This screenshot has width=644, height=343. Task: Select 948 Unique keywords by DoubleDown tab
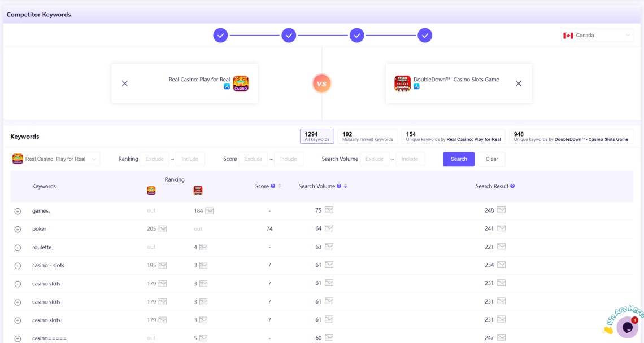click(571, 137)
